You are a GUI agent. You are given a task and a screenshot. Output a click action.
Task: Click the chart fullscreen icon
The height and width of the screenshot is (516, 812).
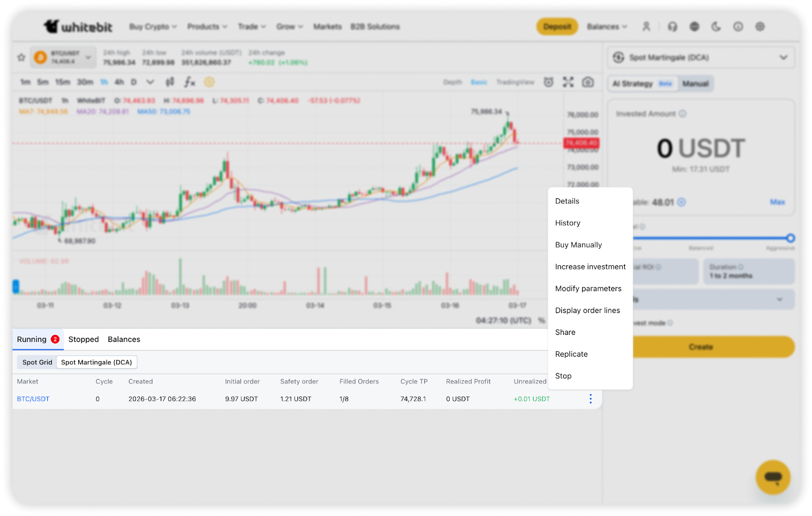[568, 82]
